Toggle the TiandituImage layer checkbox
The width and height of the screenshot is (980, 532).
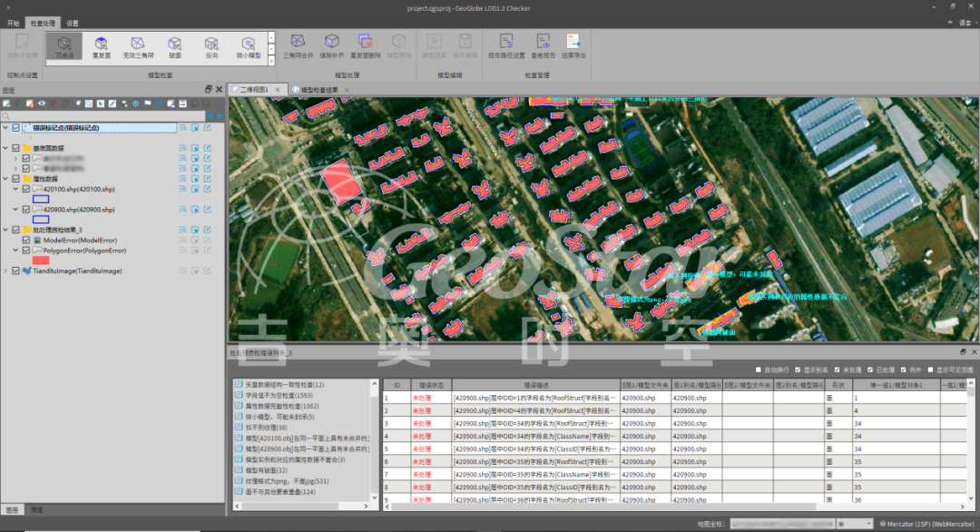point(15,271)
